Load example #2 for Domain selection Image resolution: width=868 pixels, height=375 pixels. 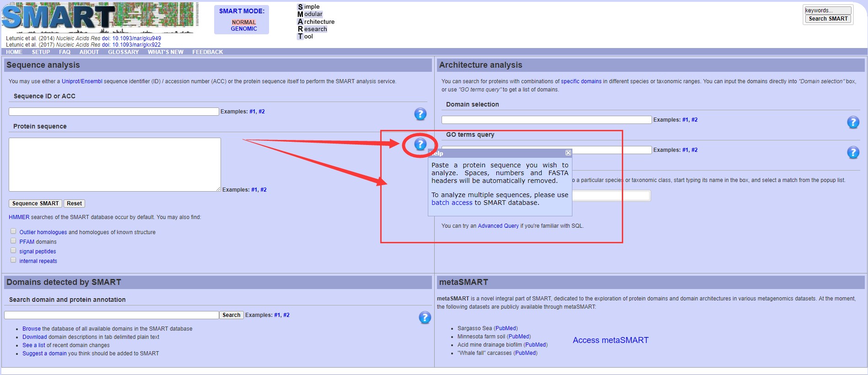tap(695, 120)
